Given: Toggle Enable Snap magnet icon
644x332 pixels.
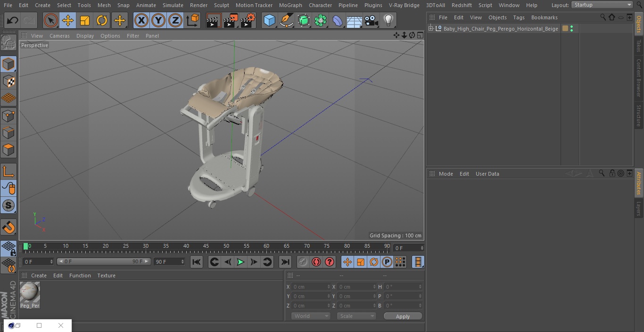Looking at the screenshot, I should [8, 227].
